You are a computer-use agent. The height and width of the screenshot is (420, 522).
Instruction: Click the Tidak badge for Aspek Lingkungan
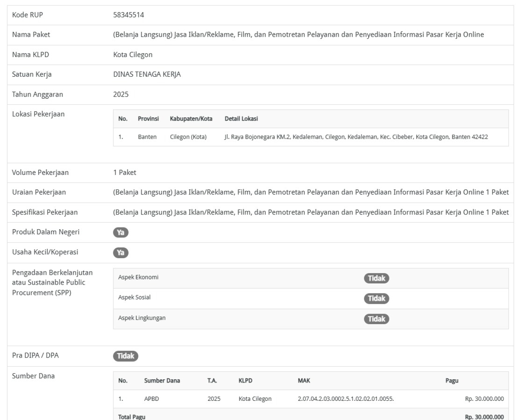pyautogui.click(x=376, y=319)
